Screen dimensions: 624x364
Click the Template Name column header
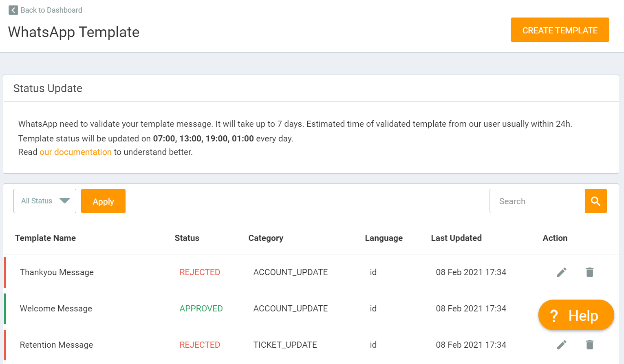(45, 238)
